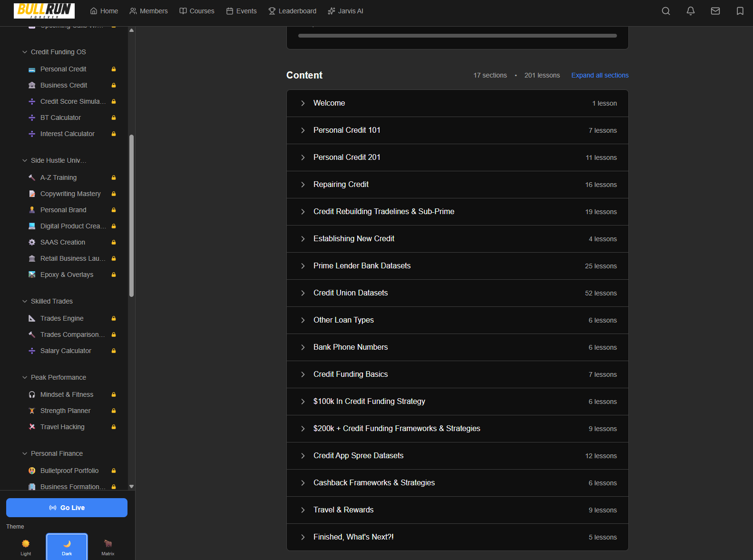Screen dimensions: 753x560
Task: Switch to the Light theme
Action: tap(26, 547)
